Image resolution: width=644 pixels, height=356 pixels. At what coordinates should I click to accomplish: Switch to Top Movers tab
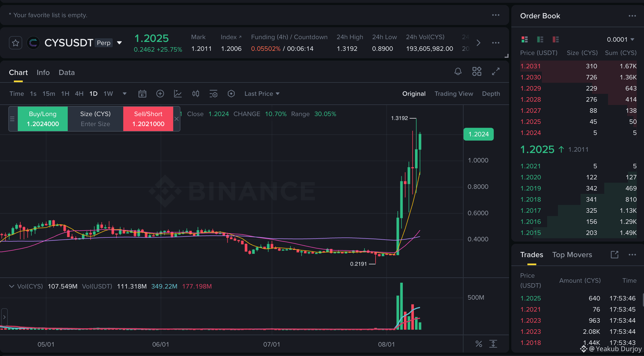click(x=572, y=255)
